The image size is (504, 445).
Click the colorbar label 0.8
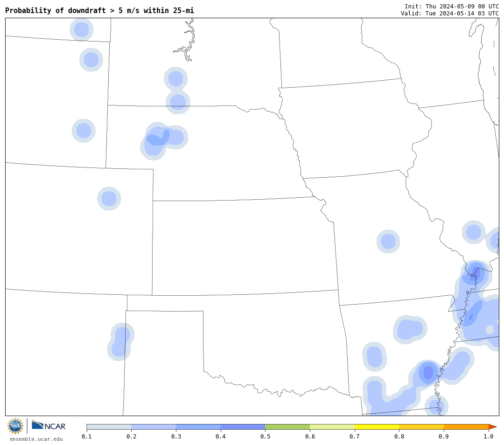(399, 436)
